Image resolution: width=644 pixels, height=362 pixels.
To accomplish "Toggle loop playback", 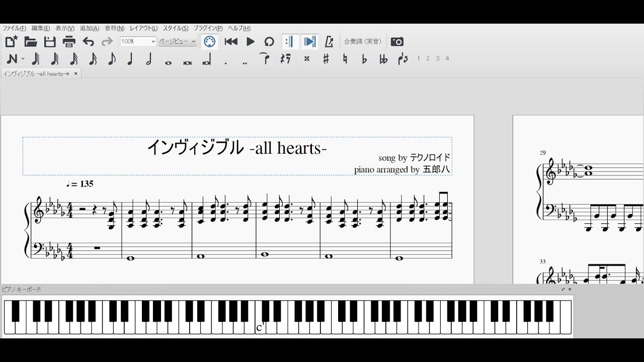I will tap(269, 42).
